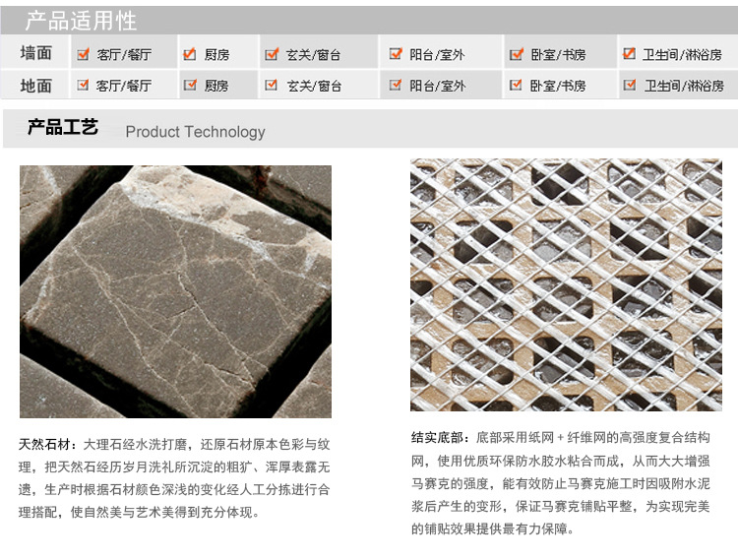The width and height of the screenshot is (738, 560).
Task: Select the 产品适用性 section header
Action: 81,21
